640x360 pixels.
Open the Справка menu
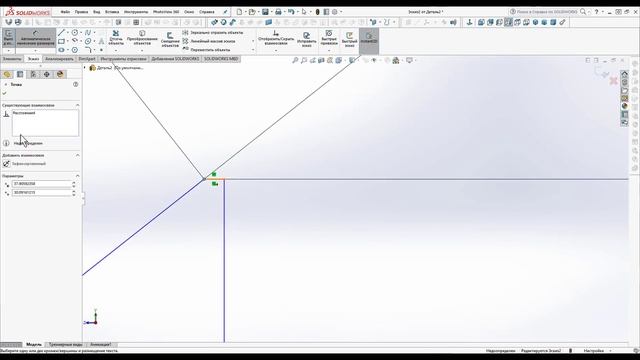[207, 12]
